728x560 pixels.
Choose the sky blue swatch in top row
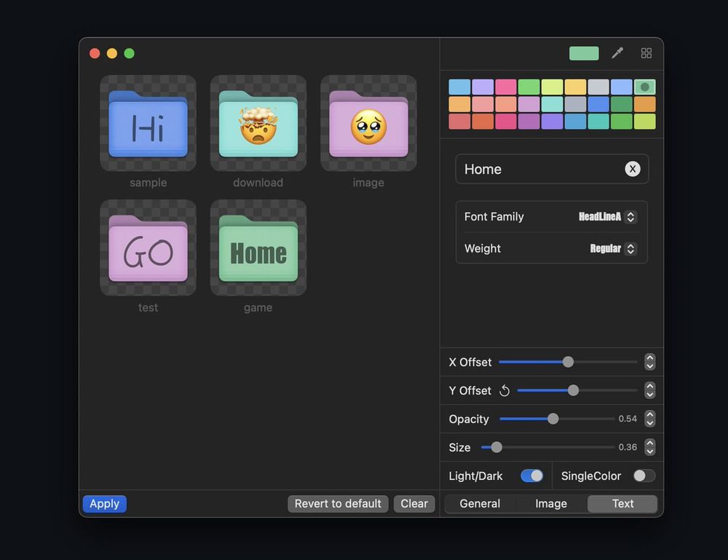(x=459, y=87)
